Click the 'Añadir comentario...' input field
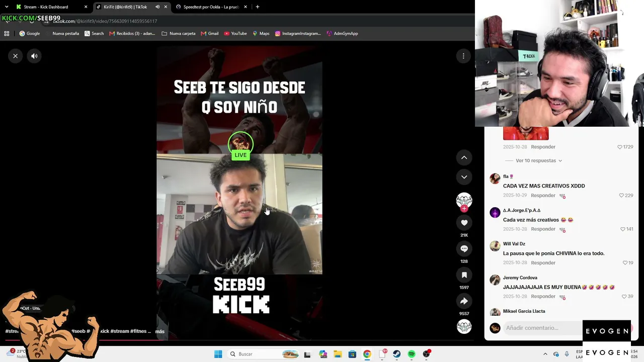Image resolution: width=644 pixels, height=362 pixels. point(543,328)
